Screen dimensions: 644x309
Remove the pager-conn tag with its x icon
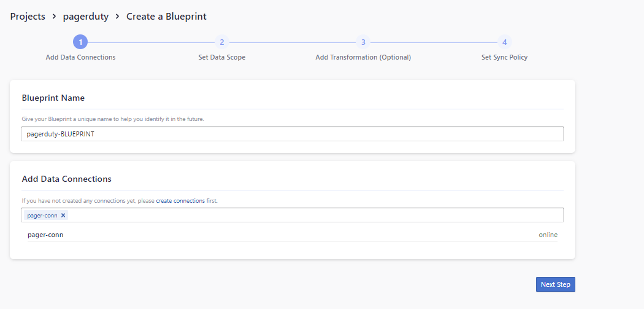click(x=63, y=216)
